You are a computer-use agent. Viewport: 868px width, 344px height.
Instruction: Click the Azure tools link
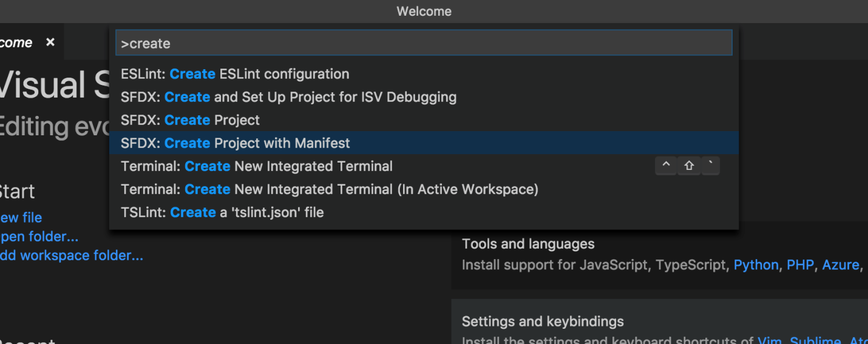click(840, 265)
